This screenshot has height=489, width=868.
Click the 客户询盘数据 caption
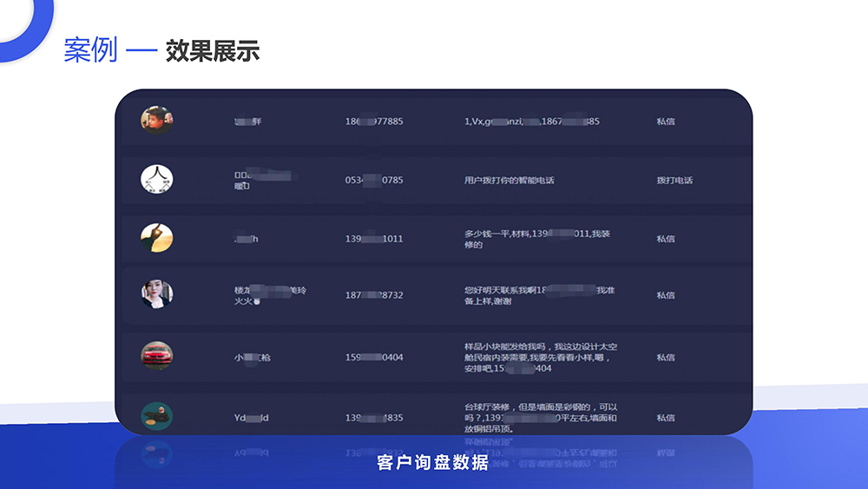[x=433, y=463]
